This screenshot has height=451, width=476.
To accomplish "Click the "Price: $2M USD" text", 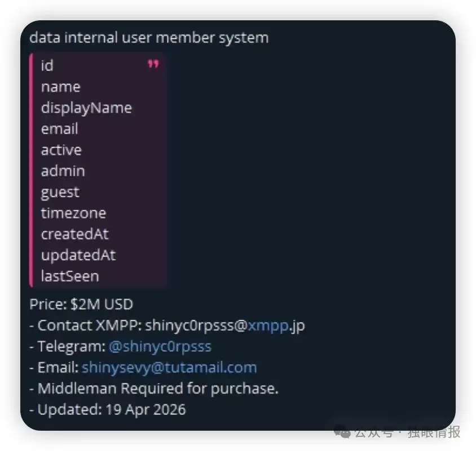I will coord(81,304).
